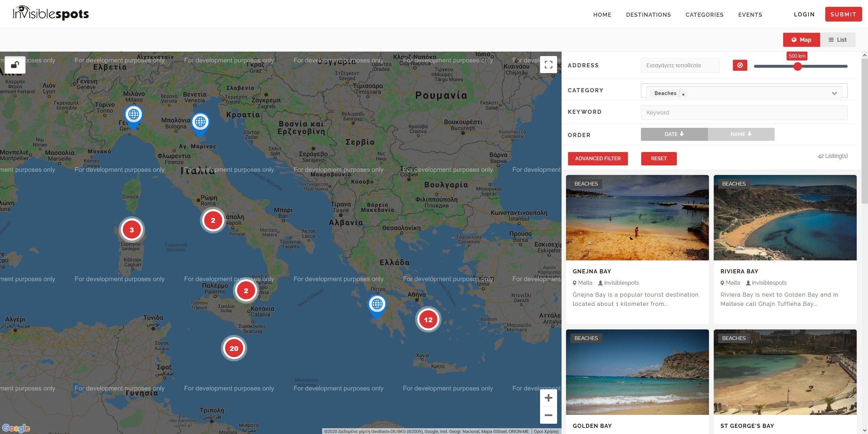This screenshot has width=868, height=434.
Task: Open the globe marker near Bologna
Action: (x=200, y=124)
